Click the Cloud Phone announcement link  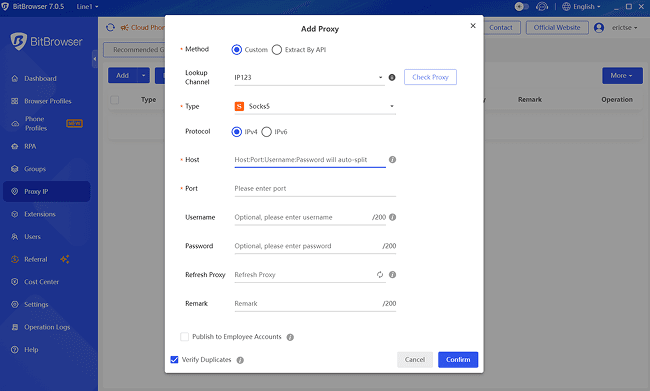(x=142, y=27)
